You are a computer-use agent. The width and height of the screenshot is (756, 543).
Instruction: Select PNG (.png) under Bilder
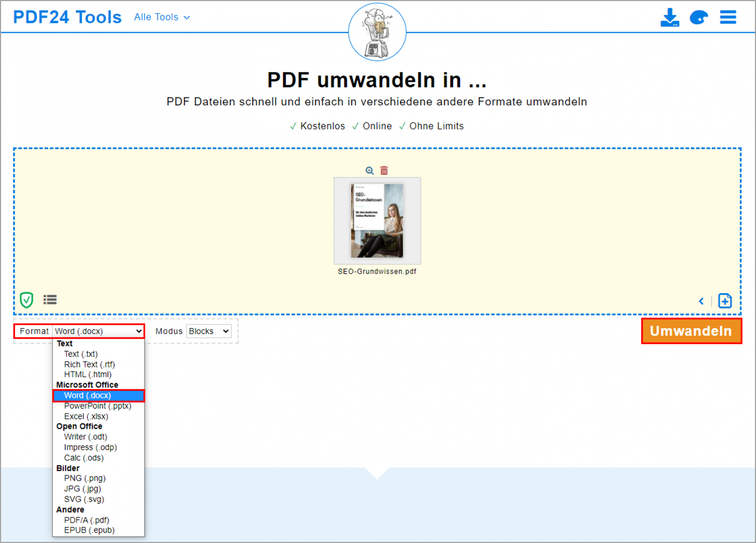85,478
